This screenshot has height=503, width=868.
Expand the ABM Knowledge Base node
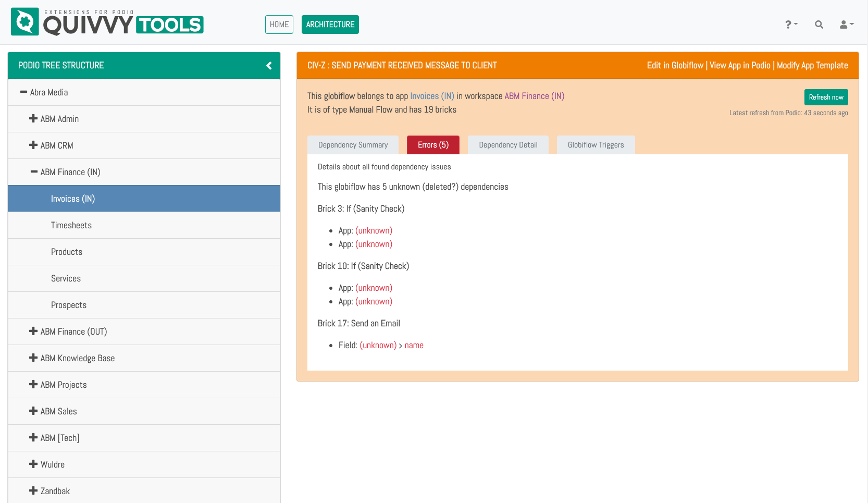point(33,358)
